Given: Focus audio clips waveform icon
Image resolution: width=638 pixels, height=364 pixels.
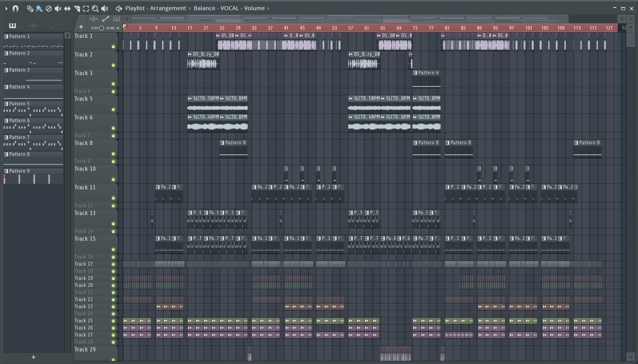Looking at the screenshot, I should [93, 19].
